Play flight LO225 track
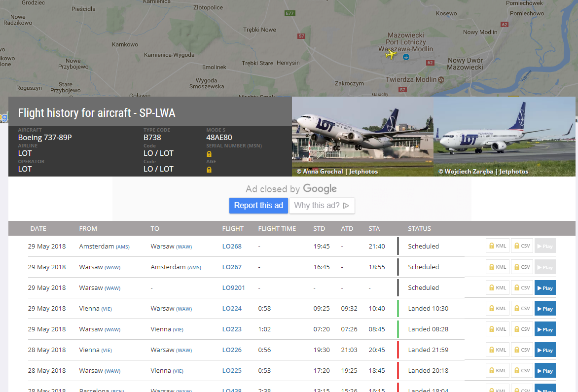Screen dimensions: 578x392 tap(545, 370)
